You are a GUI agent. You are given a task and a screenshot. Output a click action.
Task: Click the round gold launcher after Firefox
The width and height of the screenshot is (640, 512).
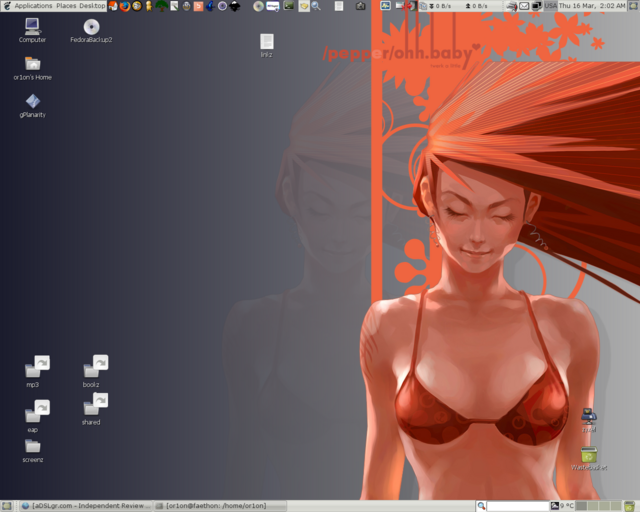(137, 6)
